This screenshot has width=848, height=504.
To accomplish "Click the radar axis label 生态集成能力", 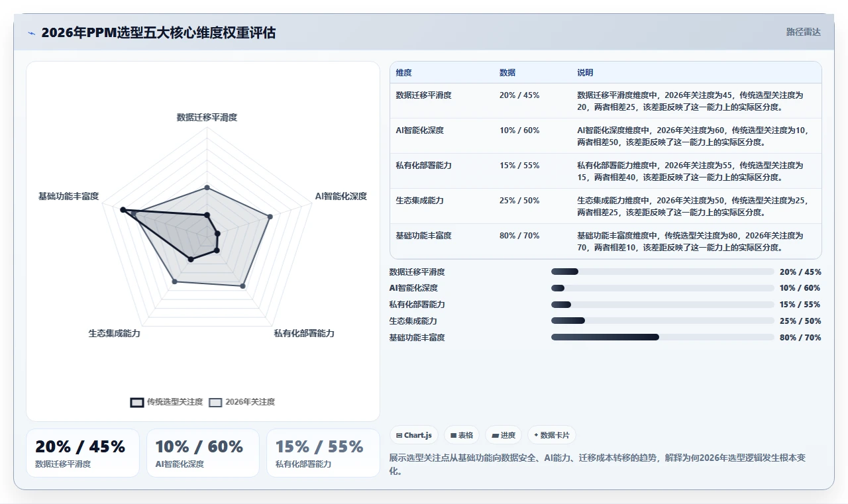I will click(x=114, y=333).
